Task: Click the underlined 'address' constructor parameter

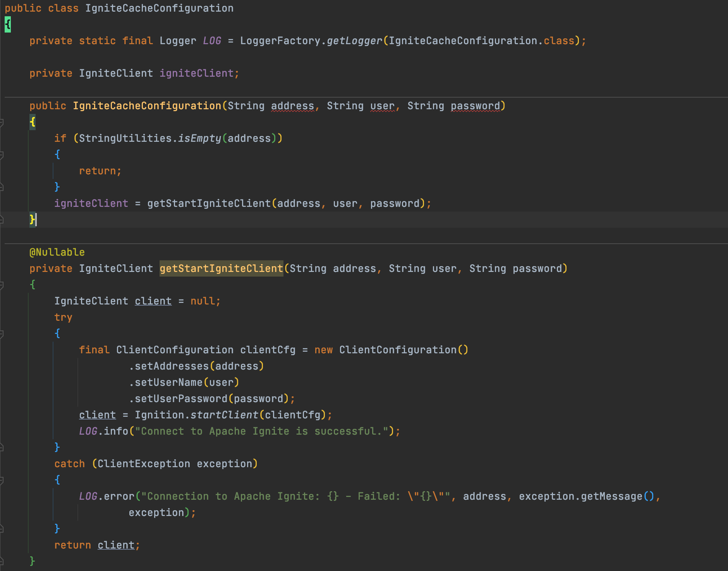Action: (292, 106)
